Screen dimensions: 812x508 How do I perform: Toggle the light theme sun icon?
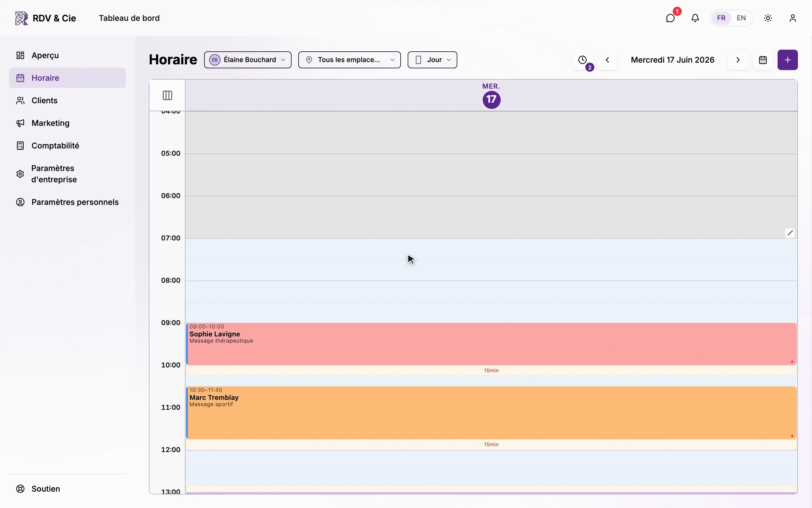768,18
